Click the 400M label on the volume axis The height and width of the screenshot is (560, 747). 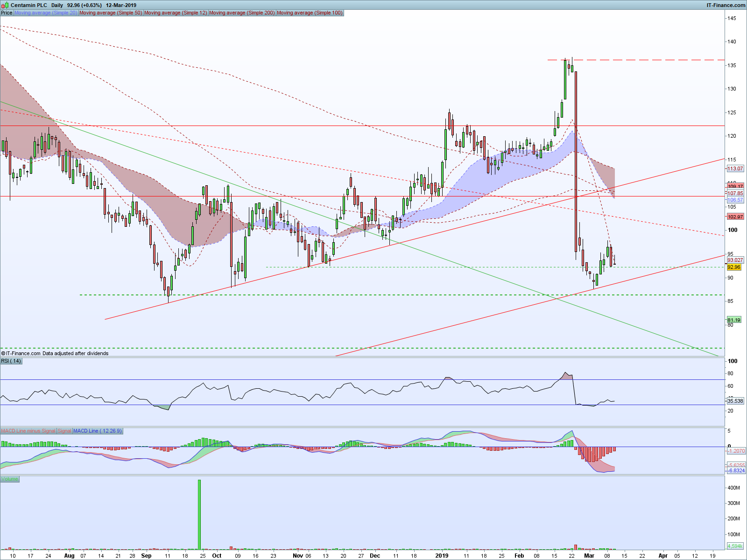[734, 488]
